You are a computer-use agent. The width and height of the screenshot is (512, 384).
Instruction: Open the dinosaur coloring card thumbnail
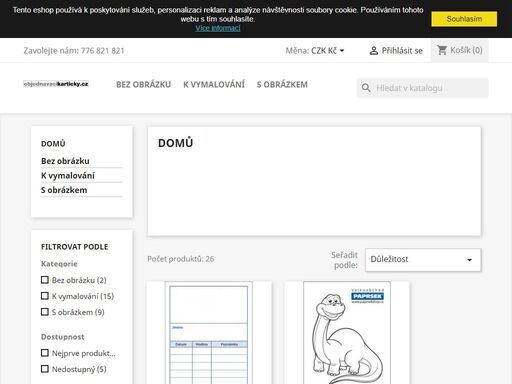[347, 333]
